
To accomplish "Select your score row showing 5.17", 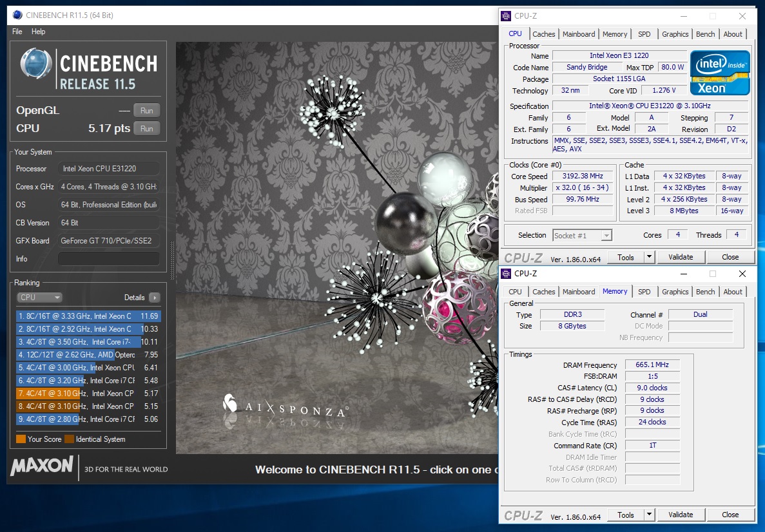I will coord(88,393).
